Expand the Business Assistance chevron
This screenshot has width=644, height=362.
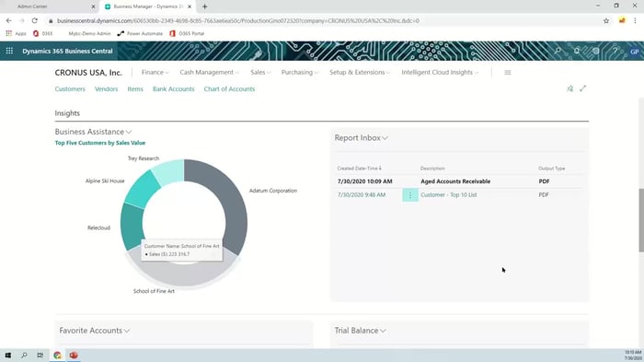[129, 132]
